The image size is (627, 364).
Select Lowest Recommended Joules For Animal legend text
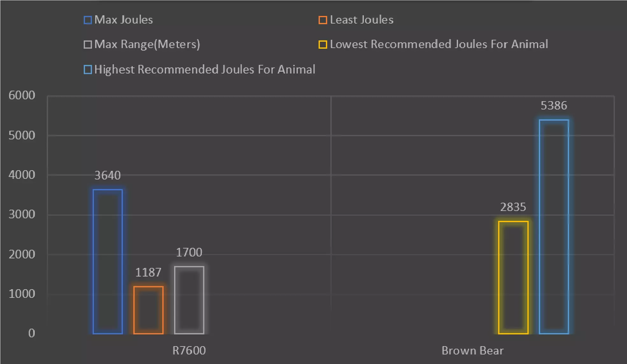(439, 44)
